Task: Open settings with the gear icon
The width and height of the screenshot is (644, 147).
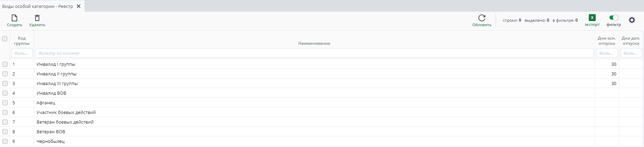Action: [x=632, y=20]
